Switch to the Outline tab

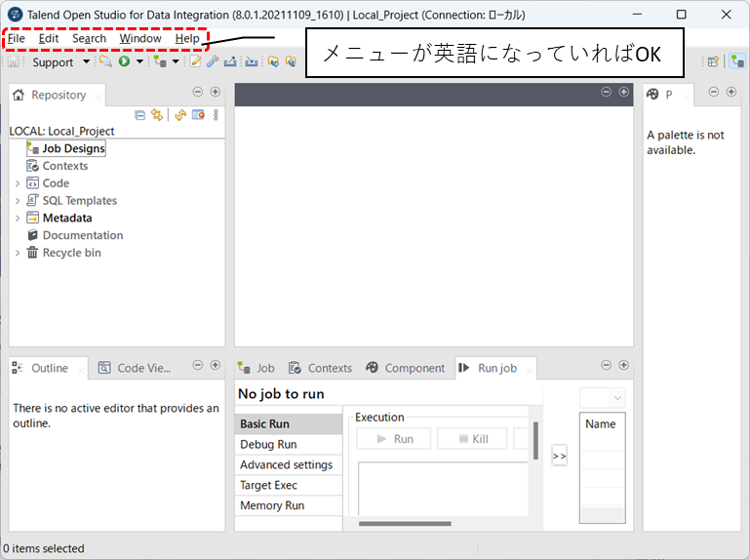(x=50, y=368)
